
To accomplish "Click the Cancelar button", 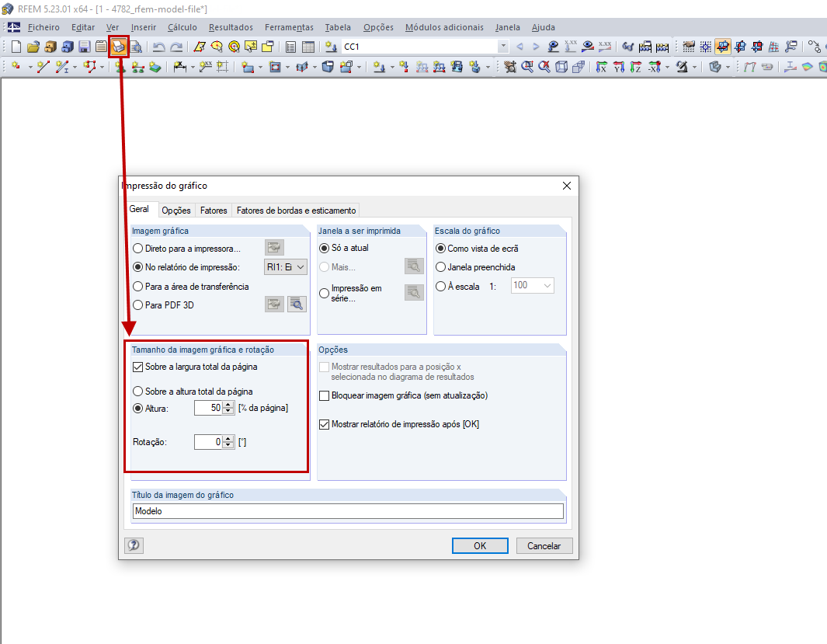I will tap(544, 545).
